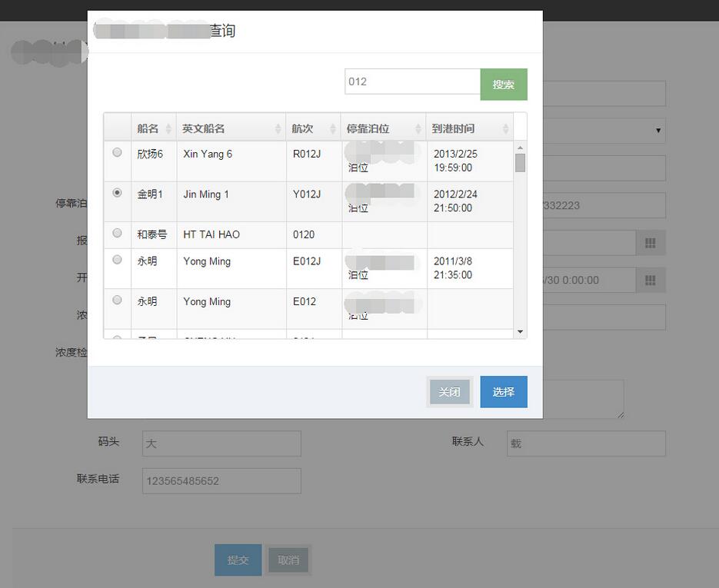Select the radio button for 欣扬6
Viewport: 719px width, 588px height.
117,153
